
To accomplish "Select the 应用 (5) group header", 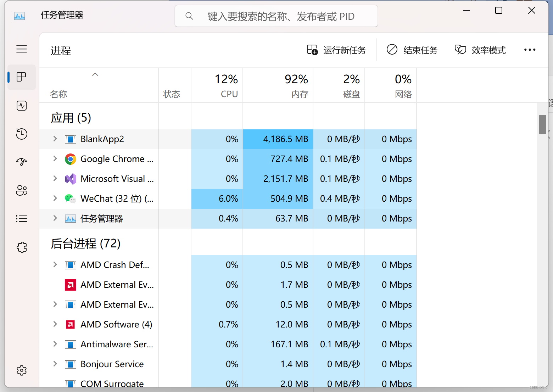I will 71,118.
